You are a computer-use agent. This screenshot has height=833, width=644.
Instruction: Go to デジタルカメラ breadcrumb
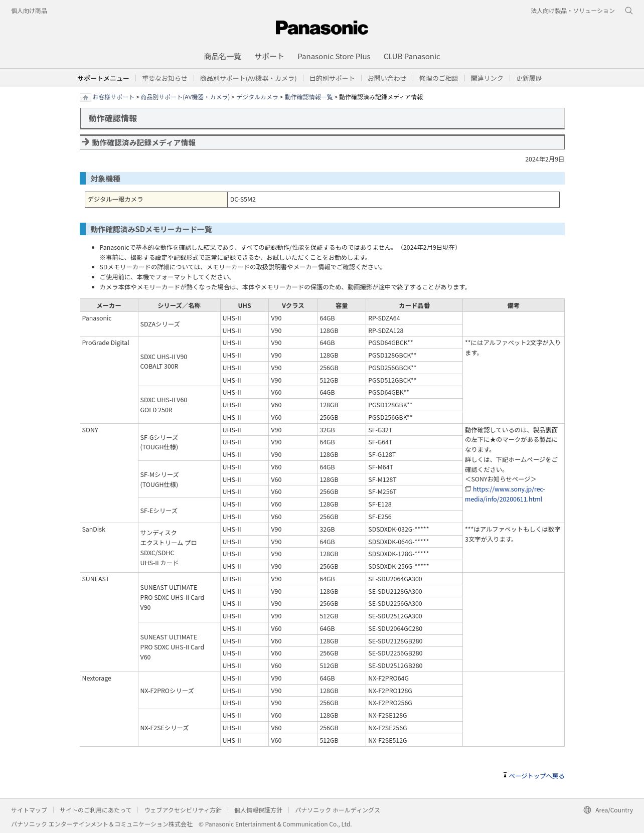[x=257, y=97]
